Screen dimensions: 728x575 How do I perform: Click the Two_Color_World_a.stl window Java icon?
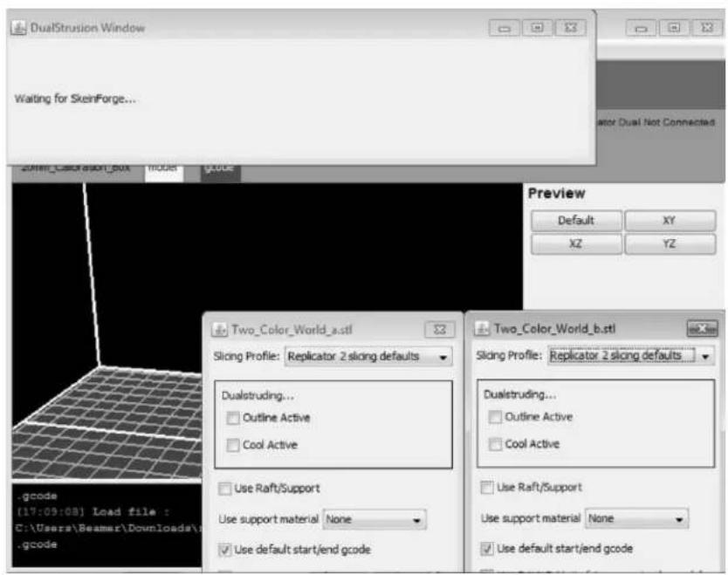pyautogui.click(x=220, y=330)
